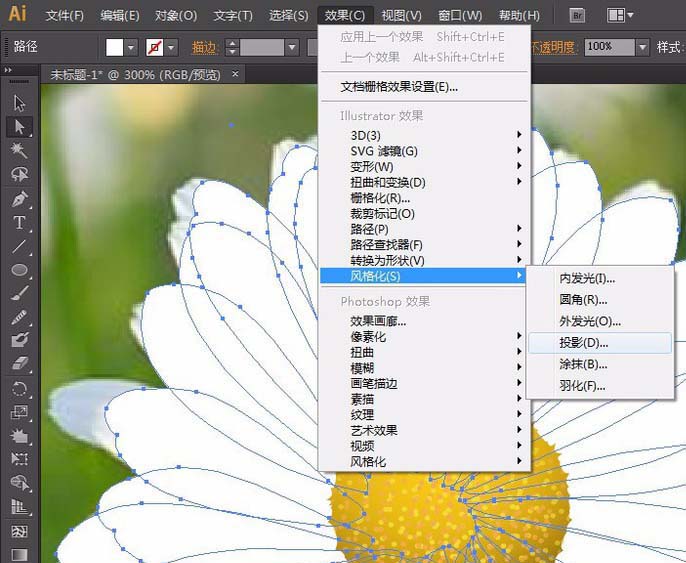Open the arrange documents layout icon

coord(616,15)
